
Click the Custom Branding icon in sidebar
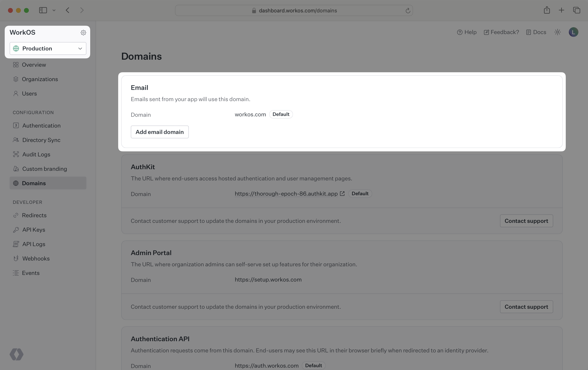tap(15, 168)
